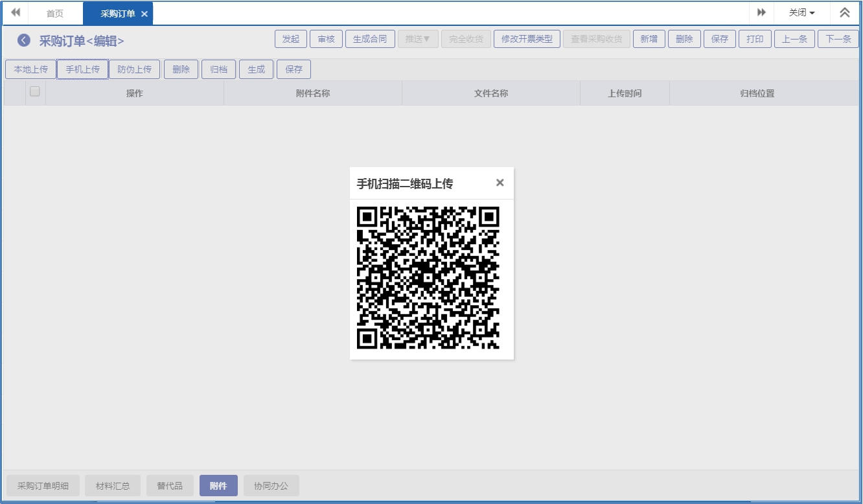Close the QR code upload popup
This screenshot has width=863, height=504.
(x=500, y=183)
